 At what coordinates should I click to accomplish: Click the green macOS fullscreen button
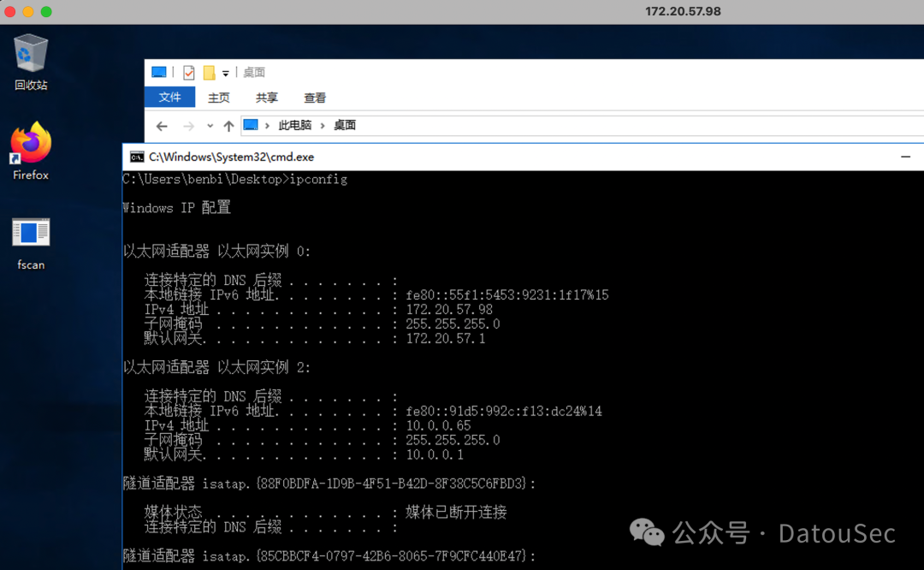tap(46, 12)
